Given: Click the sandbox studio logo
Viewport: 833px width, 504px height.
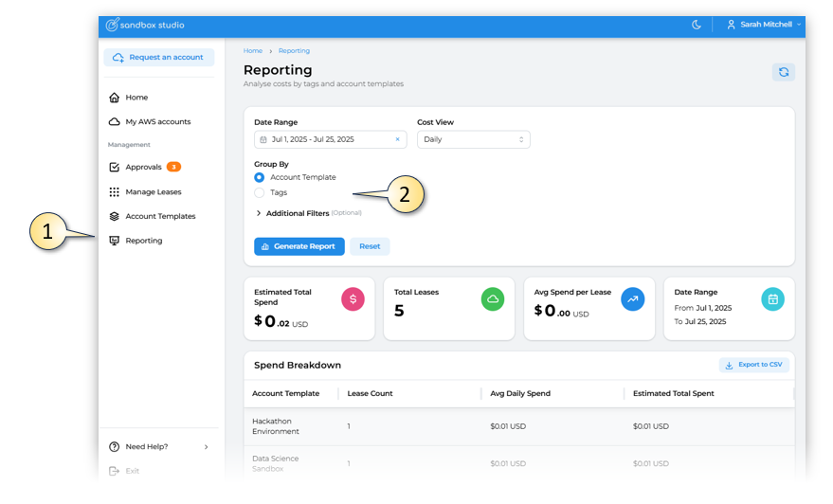Looking at the screenshot, I should 145,25.
